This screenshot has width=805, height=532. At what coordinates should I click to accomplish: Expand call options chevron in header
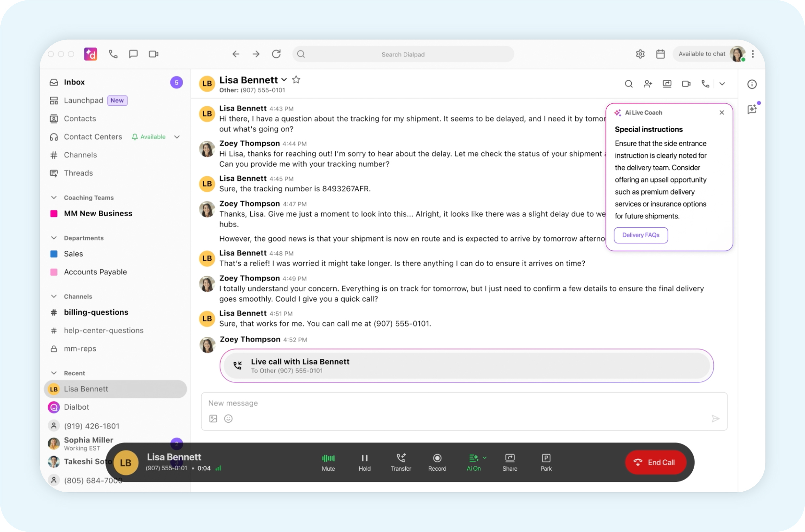722,84
